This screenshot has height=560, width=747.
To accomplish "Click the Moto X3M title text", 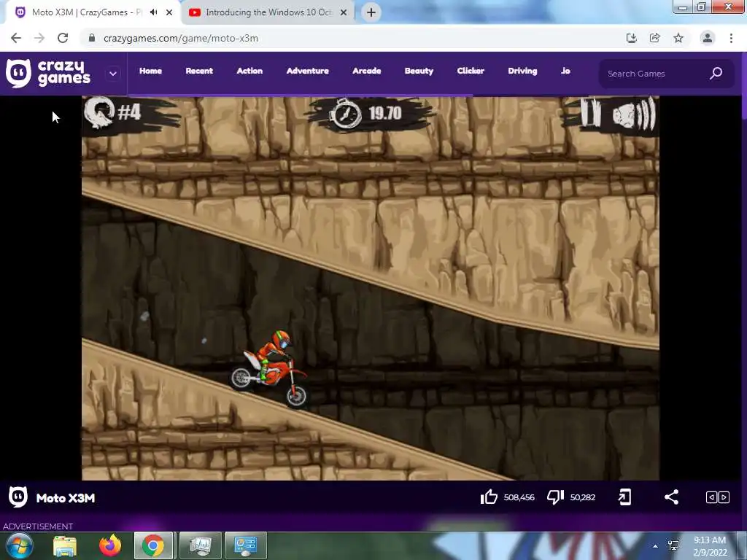I will 66,498.
